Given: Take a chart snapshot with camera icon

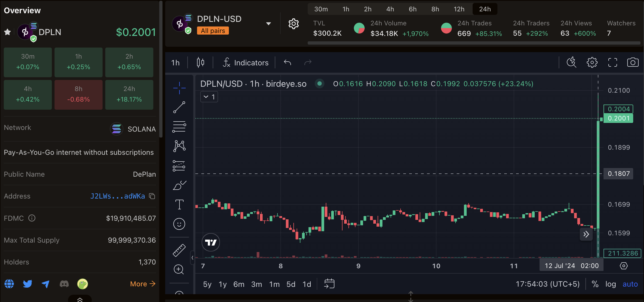Looking at the screenshot, I should click(x=632, y=62).
